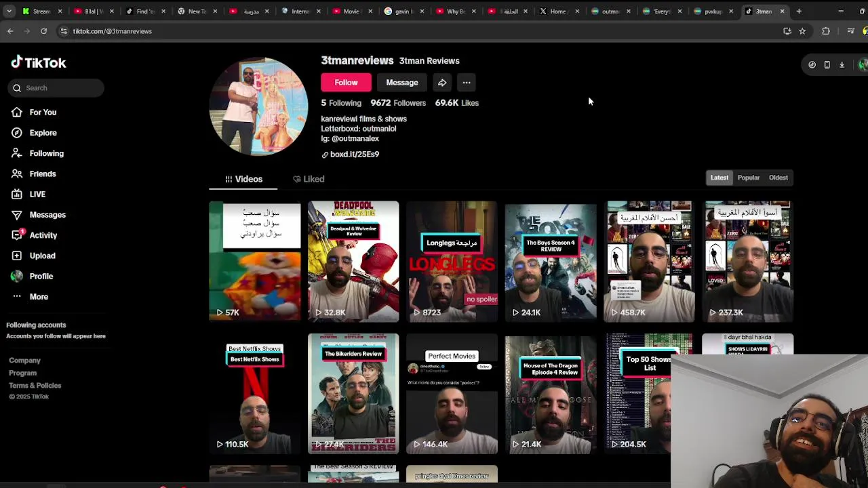This screenshot has width=868, height=488.
Task: Sort videos by Oldest
Action: [x=778, y=178]
